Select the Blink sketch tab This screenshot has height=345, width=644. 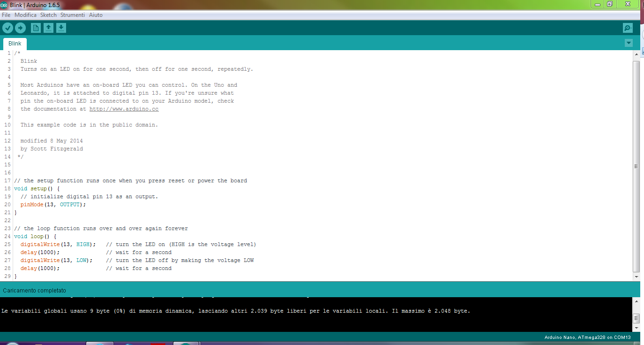click(15, 44)
